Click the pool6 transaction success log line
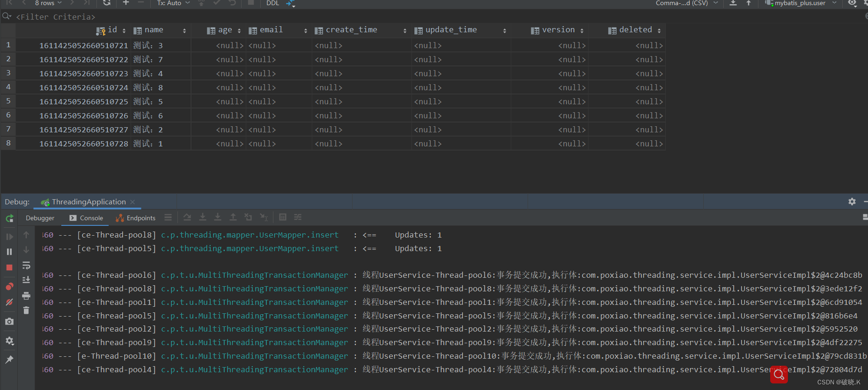Viewport: 868px width, 390px height. 452,275
